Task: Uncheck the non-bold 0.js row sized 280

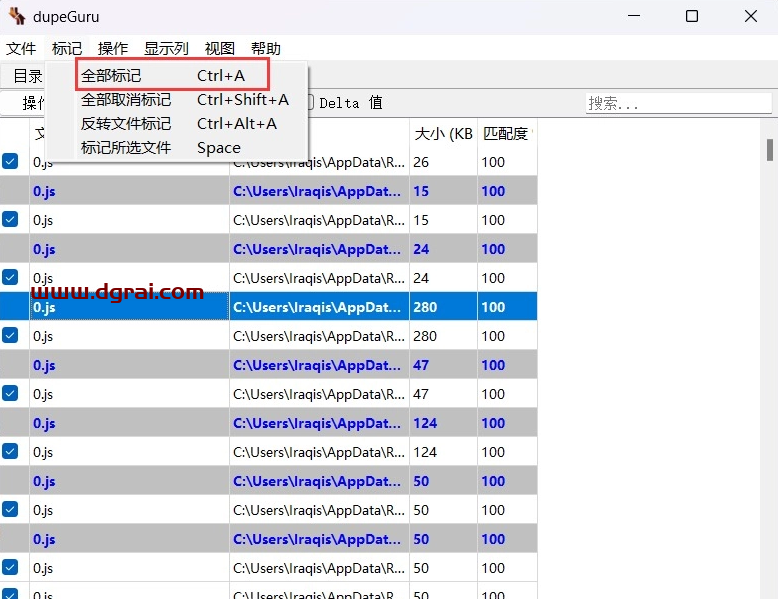Action: click(x=10, y=335)
